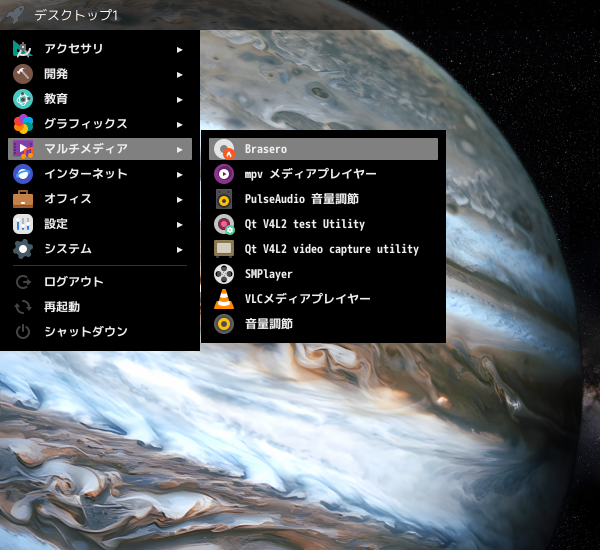Expand the アクセサリ submenu arrow

point(179,49)
